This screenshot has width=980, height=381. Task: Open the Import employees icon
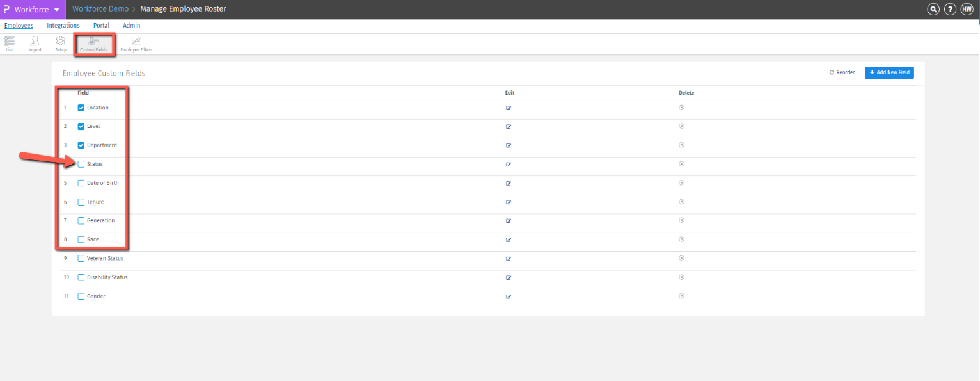(x=35, y=43)
